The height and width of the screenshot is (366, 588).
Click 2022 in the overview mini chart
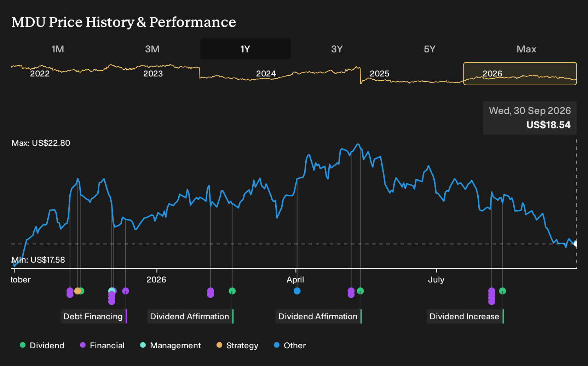40,74
